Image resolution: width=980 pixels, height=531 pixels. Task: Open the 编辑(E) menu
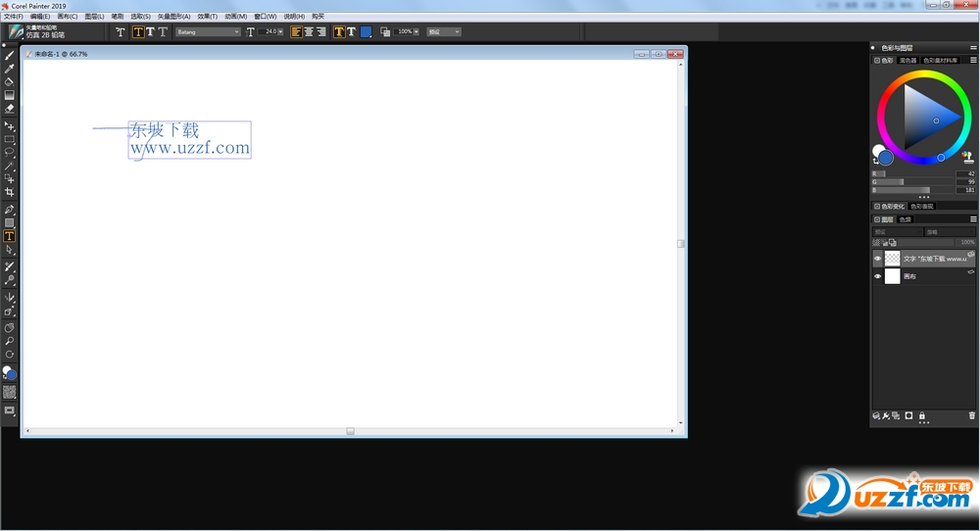(40, 17)
